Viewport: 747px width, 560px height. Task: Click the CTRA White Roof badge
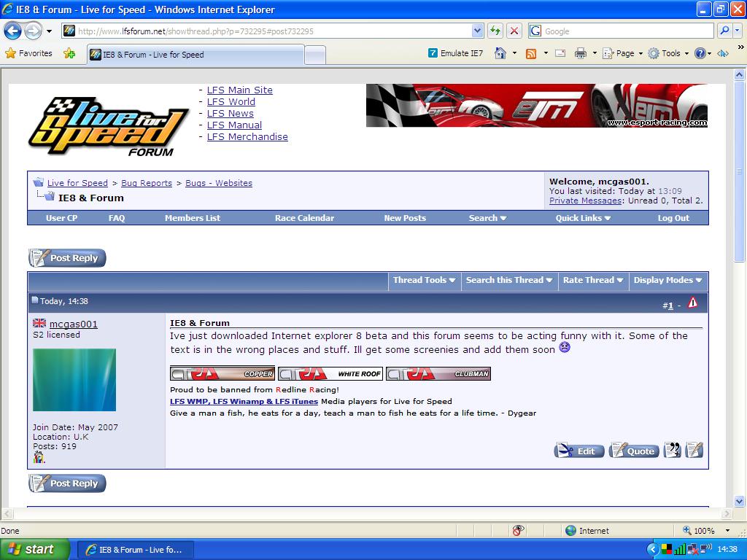(330, 373)
